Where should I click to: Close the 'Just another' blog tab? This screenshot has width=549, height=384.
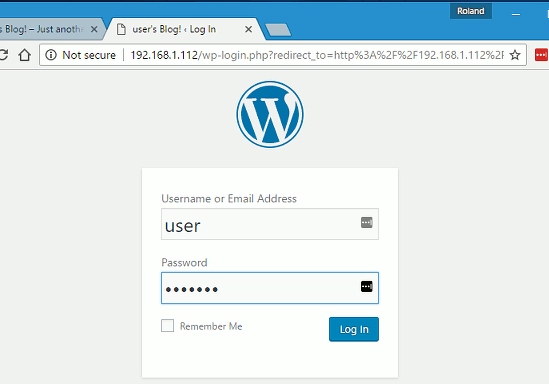click(94, 29)
